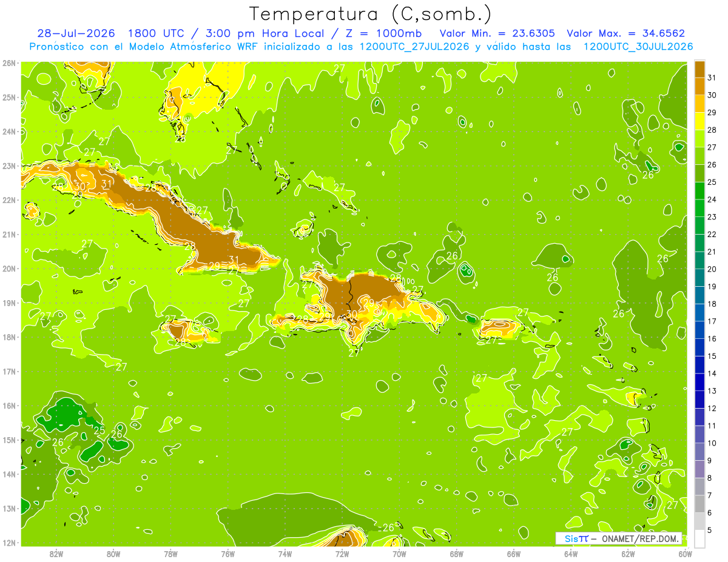
Task: Click latitude axis label "21N"
Action: [9, 235]
